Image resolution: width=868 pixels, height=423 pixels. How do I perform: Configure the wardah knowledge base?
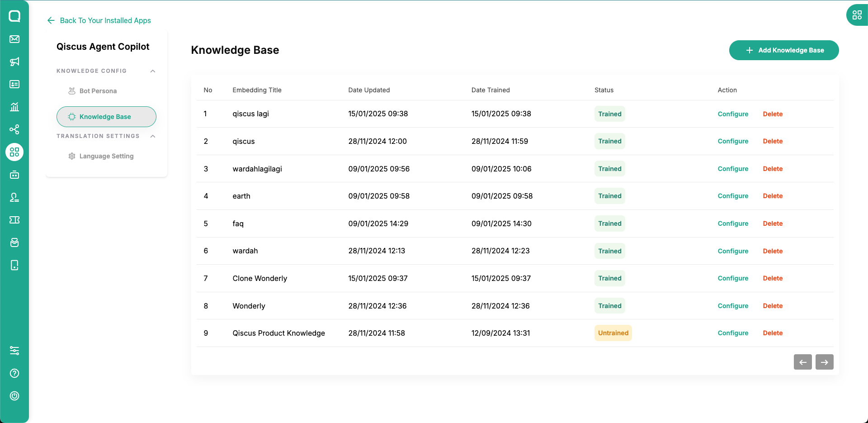733,251
